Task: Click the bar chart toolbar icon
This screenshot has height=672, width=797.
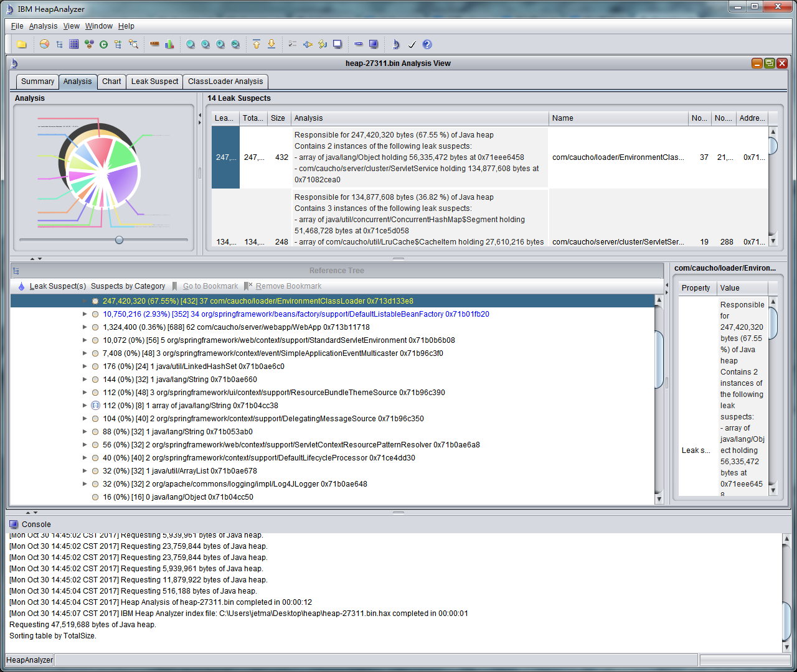Action: click(169, 44)
